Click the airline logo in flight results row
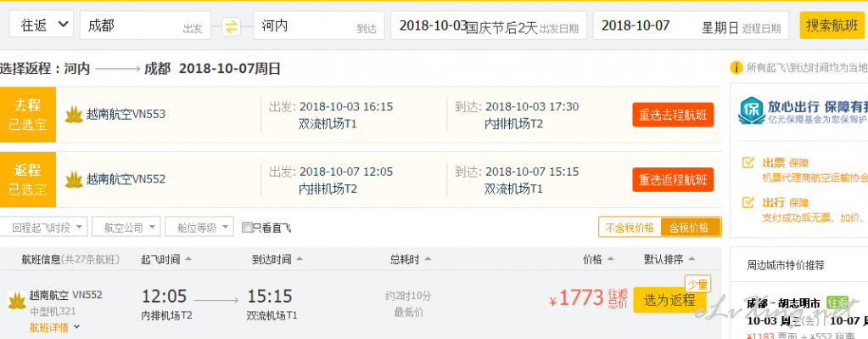The height and width of the screenshot is (339, 868). (17, 301)
